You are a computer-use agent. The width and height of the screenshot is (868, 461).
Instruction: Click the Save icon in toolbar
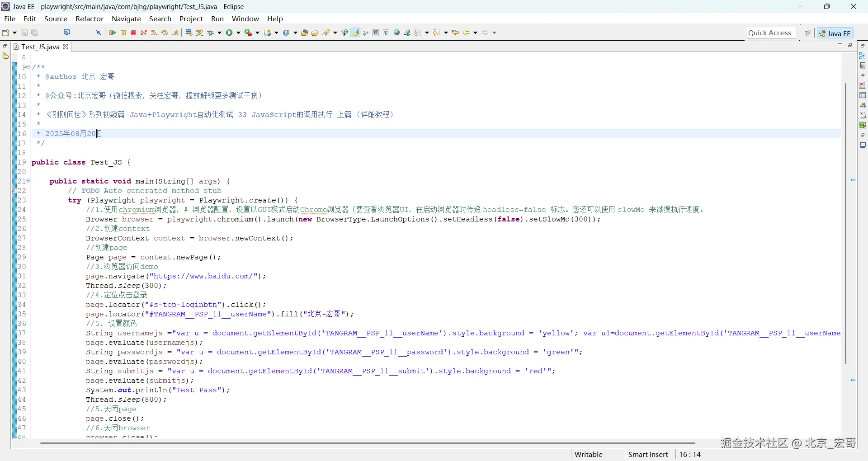24,33
